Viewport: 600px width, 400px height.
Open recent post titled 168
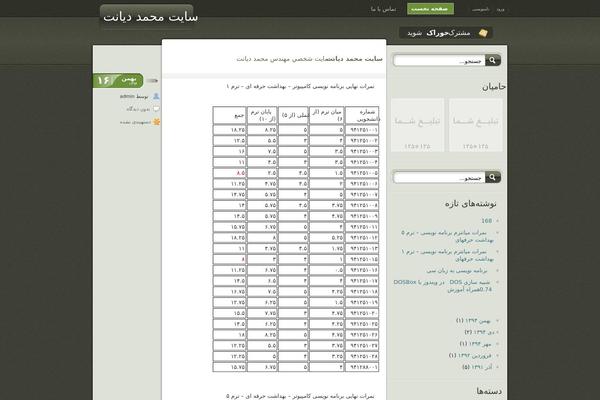(x=486, y=221)
